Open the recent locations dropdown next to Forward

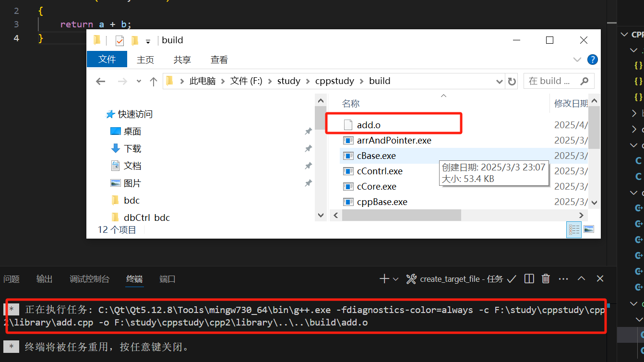coord(139,82)
